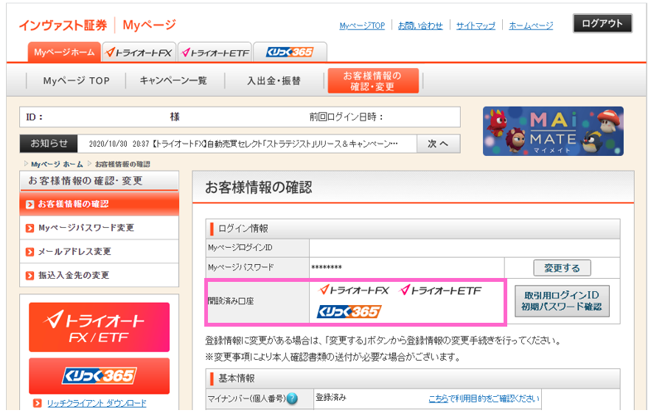Open こちら link for 利用目的 confirmation

(x=439, y=399)
